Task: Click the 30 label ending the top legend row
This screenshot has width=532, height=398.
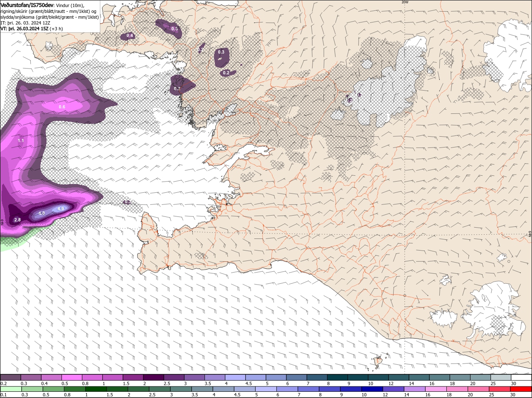Action: pyautogui.click(x=513, y=383)
